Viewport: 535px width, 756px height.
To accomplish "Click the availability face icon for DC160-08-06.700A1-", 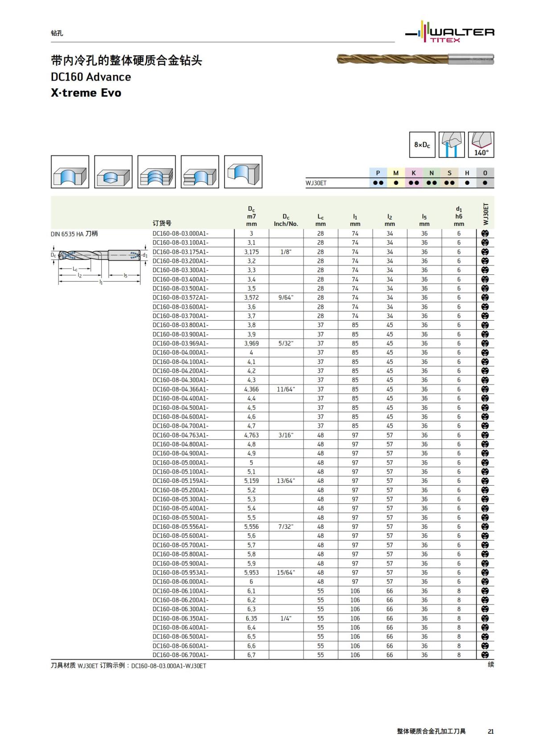I will coord(485,655).
